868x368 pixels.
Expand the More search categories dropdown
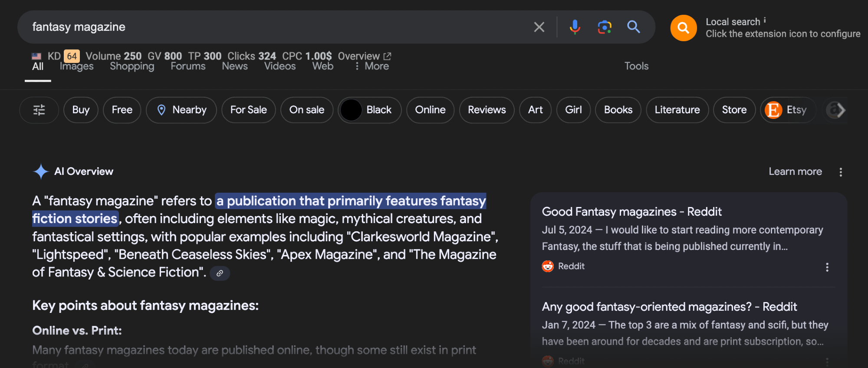coord(372,66)
